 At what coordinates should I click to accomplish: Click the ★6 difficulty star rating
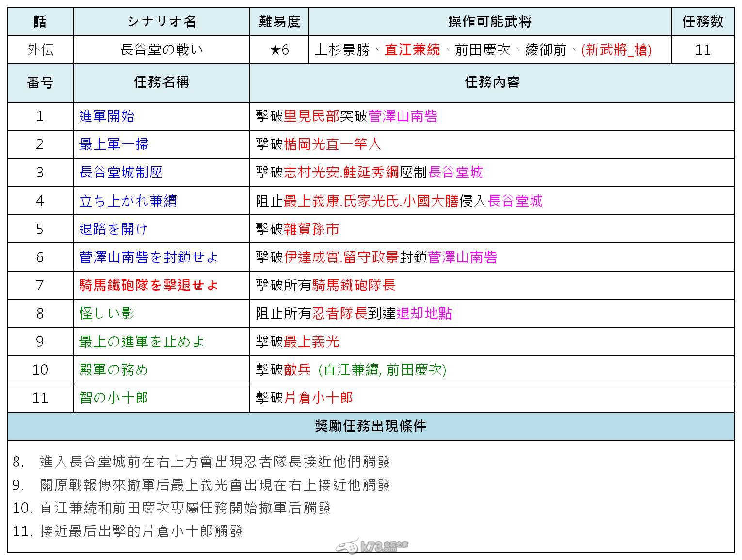tap(279, 50)
